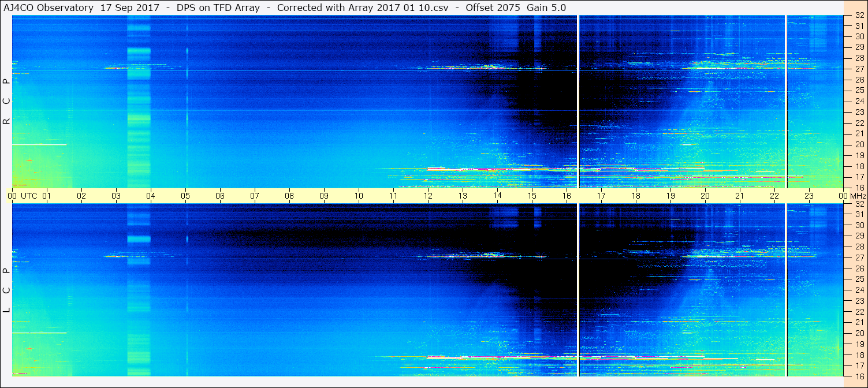Click the 24 MHz tick of RCP panel
The height and width of the screenshot is (388, 868).
[859, 101]
